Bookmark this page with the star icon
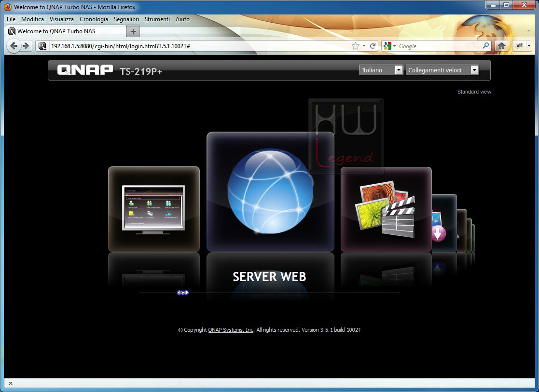 click(356, 46)
